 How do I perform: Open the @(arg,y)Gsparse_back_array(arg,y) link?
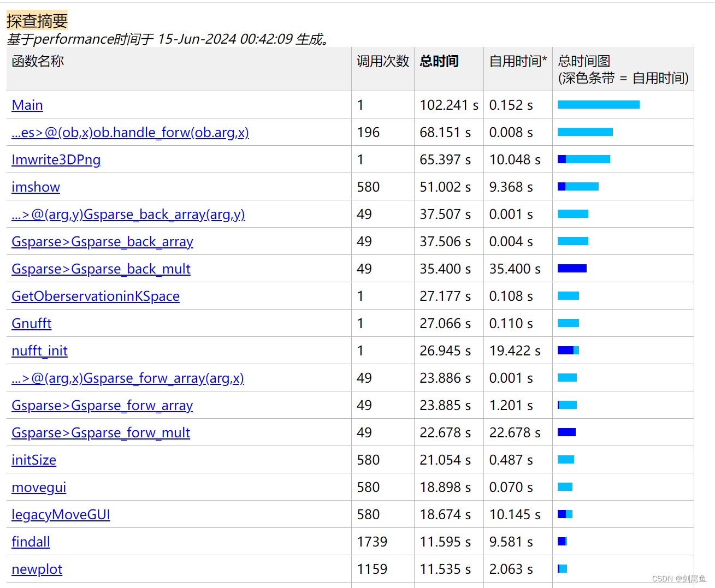coord(128,214)
